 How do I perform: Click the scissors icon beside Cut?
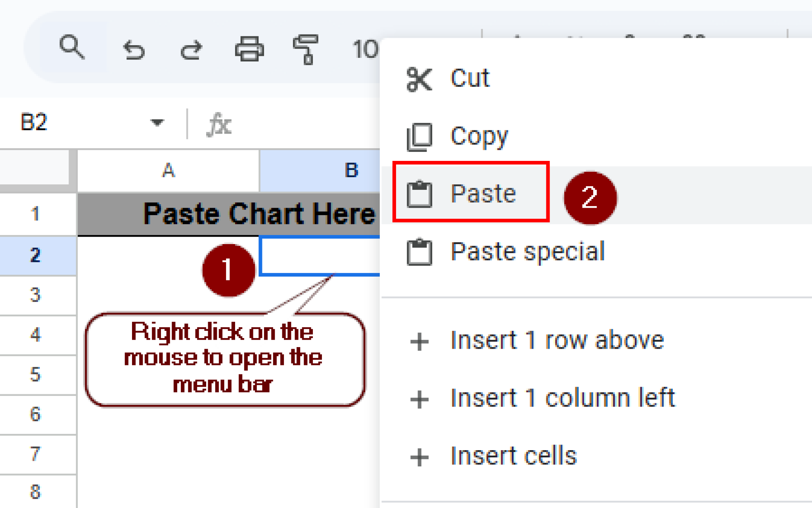[418, 78]
